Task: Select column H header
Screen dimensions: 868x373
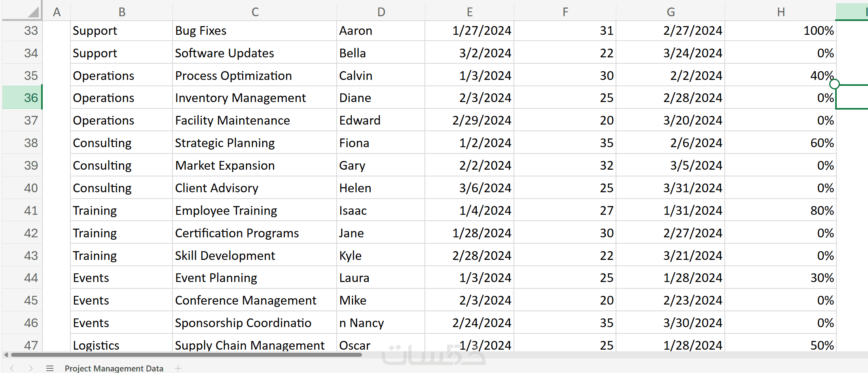Action: point(781,12)
